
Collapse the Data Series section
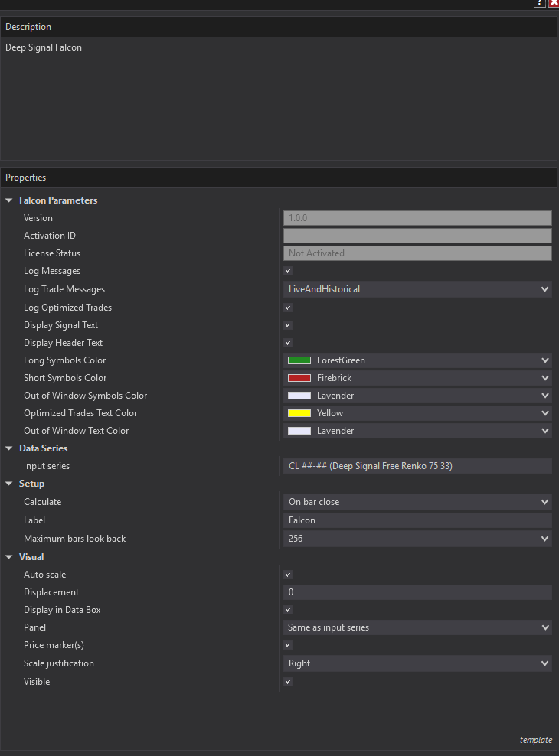pyautogui.click(x=9, y=448)
